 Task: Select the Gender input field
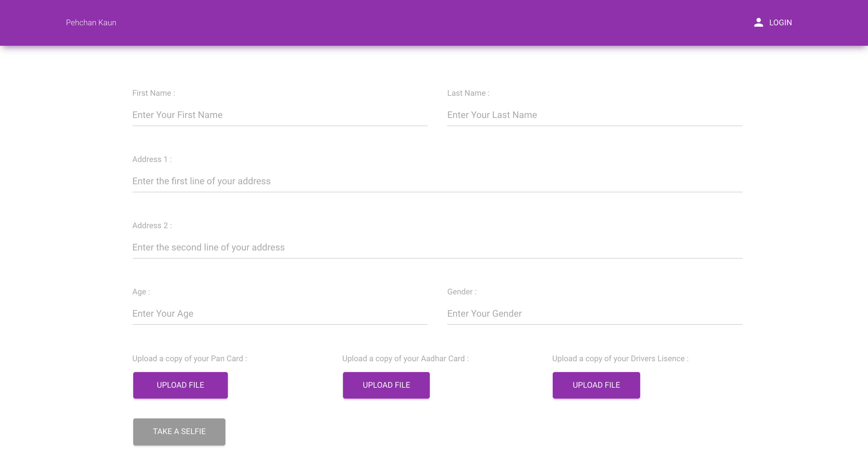point(594,314)
